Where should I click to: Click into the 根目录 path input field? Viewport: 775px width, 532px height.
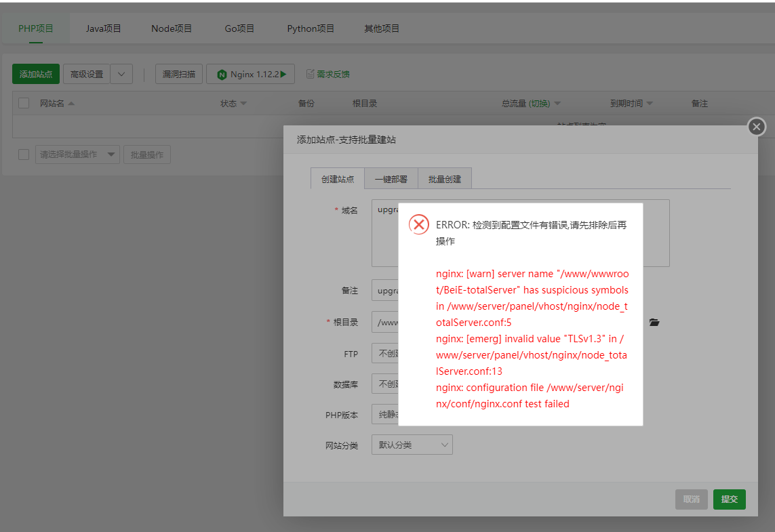point(385,322)
